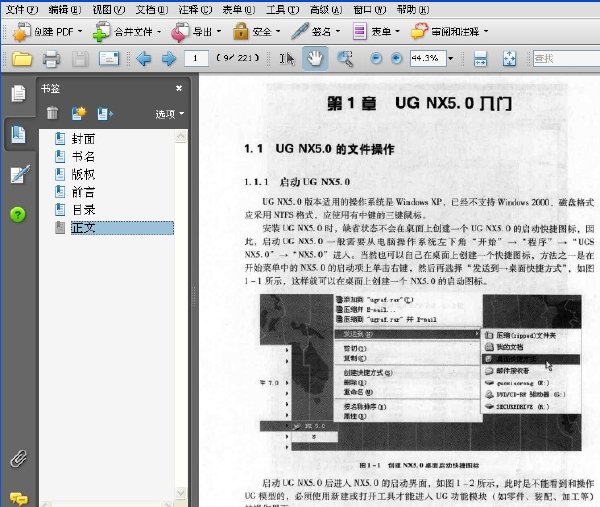
Task: Click the Print icon in toolbar
Action: coord(51,59)
